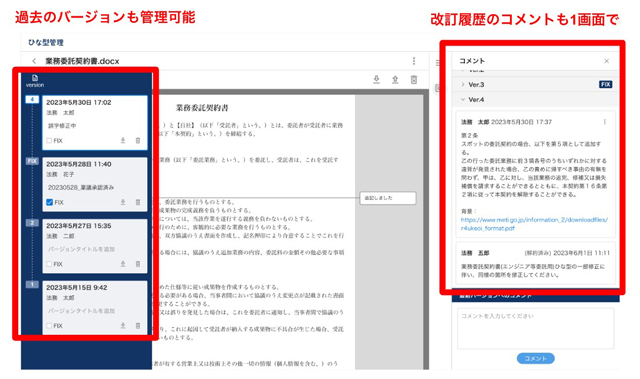This screenshot has height=379, width=640.
Task: Check FIX box on 2023年5月27日 version
Action: [x=49, y=264]
